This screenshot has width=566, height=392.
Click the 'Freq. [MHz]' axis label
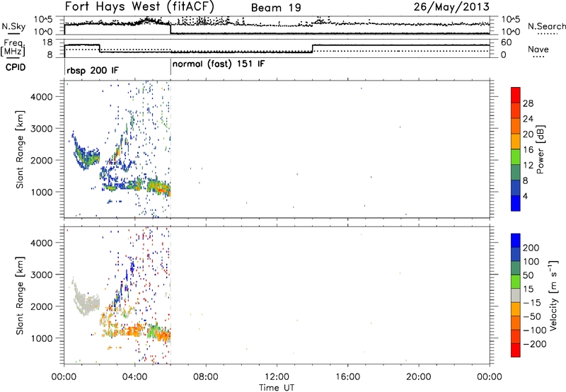point(13,48)
